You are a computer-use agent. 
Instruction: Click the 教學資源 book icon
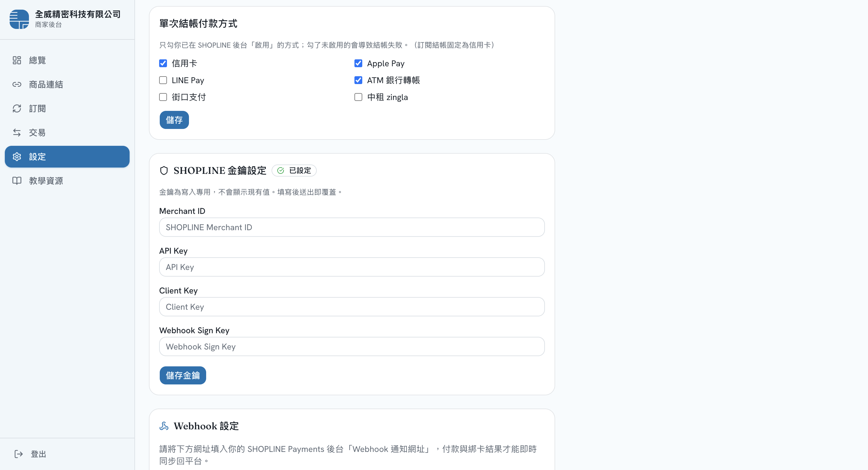click(17, 180)
